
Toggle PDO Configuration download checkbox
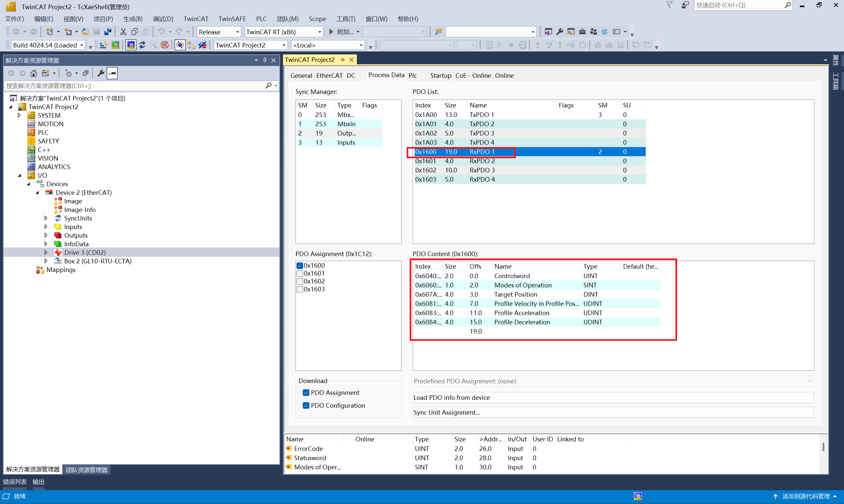tap(306, 405)
